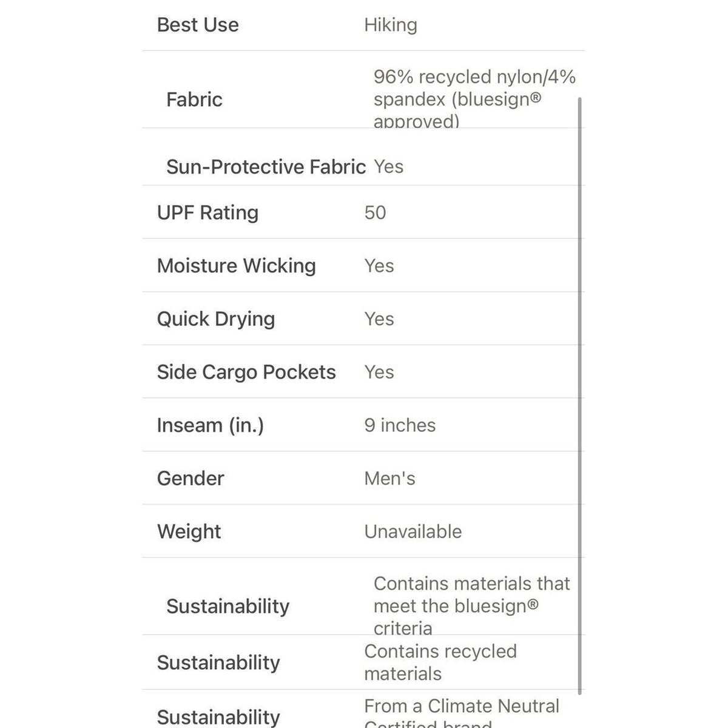
Task: Click the vertical scrollbar on the specs table
Action: [x=580, y=396]
